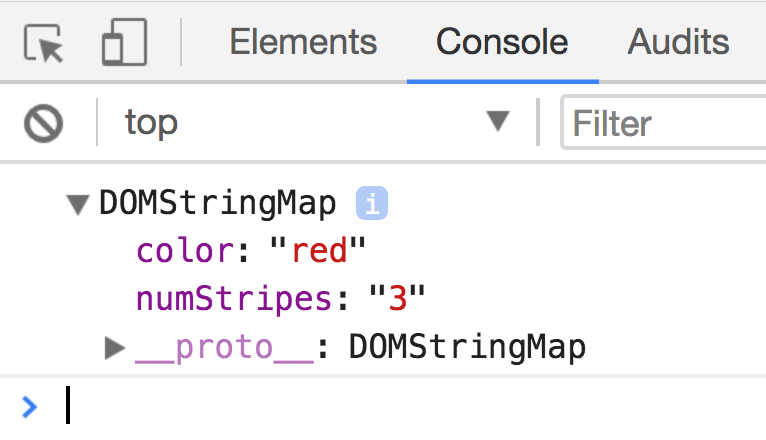
Task: Click the __proto__ property name
Action: pos(225,347)
